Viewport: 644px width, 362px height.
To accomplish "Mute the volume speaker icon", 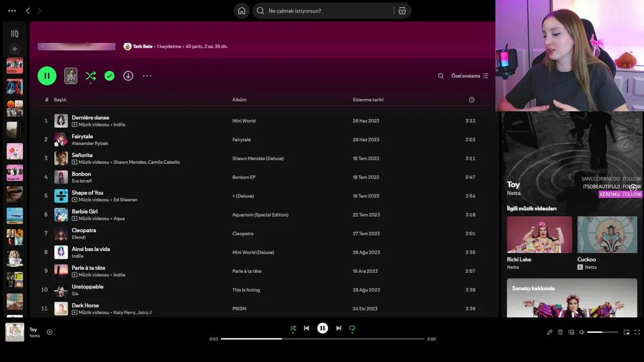I will click(x=582, y=332).
